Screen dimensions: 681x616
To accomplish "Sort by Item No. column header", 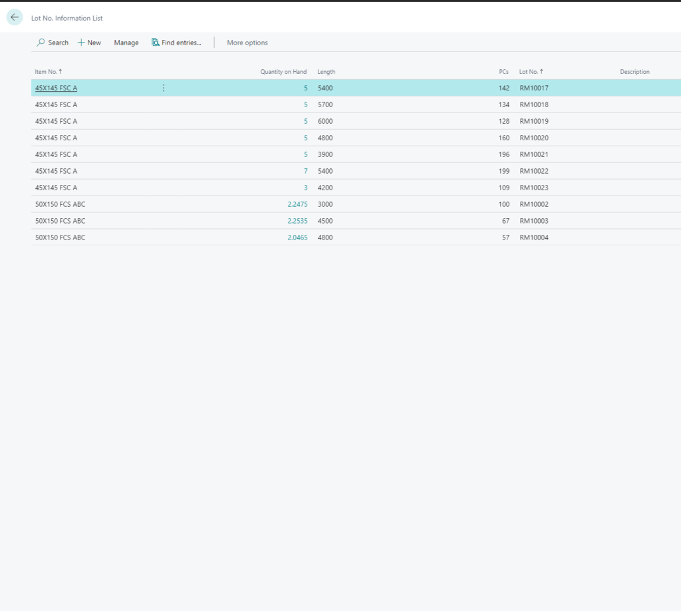I will [48, 72].
